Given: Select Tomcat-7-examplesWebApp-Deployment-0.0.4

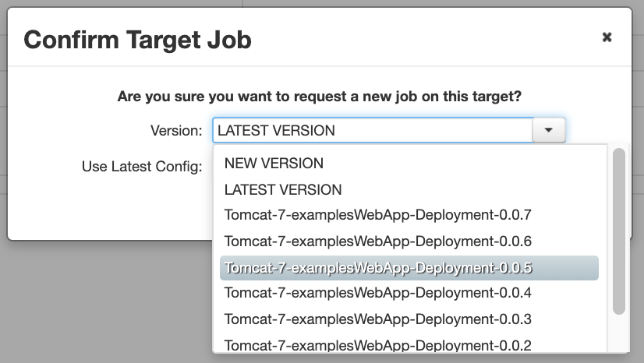Looking at the screenshot, I should pyautogui.click(x=409, y=293).
